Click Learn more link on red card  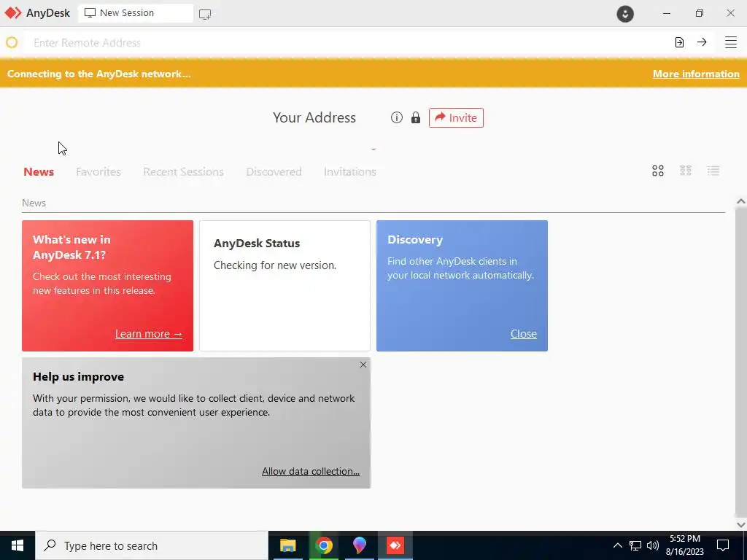149,334
